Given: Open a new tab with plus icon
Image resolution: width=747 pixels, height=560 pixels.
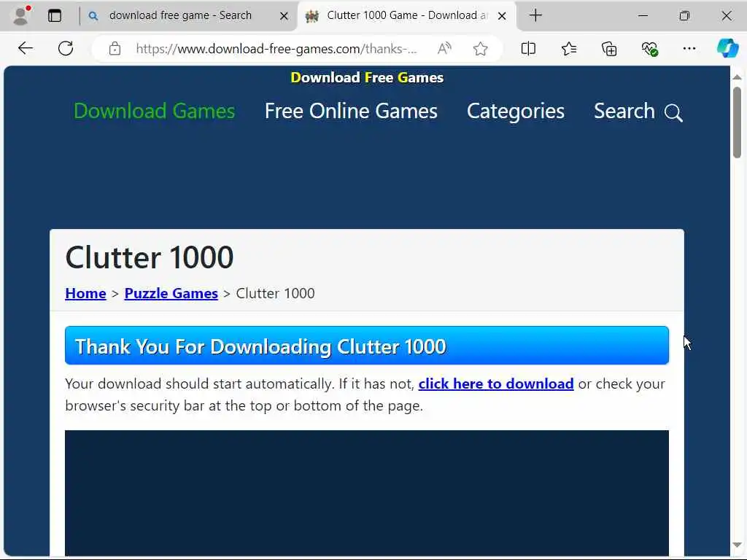Looking at the screenshot, I should 535,15.
